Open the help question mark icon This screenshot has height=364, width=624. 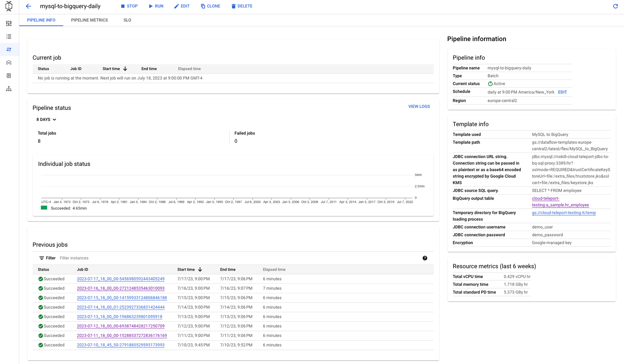pos(425,258)
